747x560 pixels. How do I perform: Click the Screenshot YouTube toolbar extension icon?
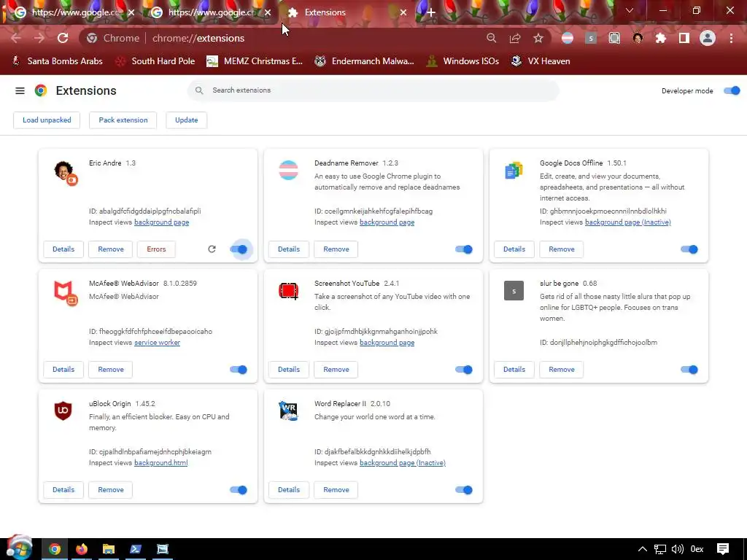pyautogui.click(x=614, y=38)
